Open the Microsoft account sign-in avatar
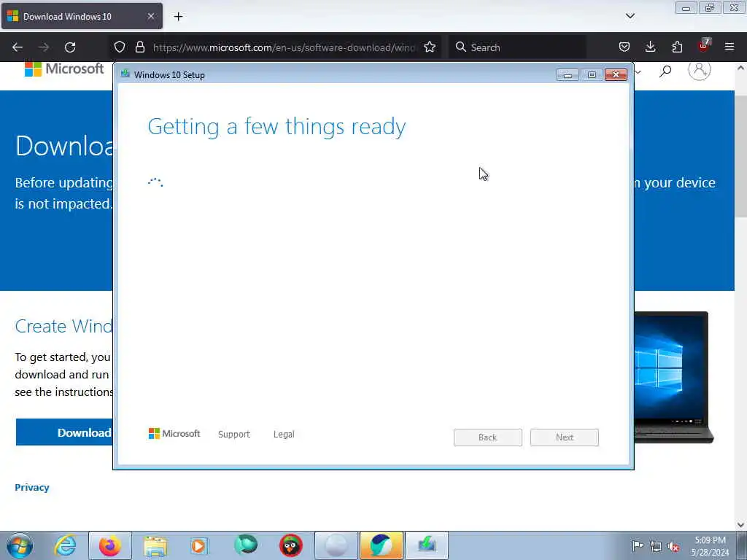This screenshot has width=747, height=560. 699,71
